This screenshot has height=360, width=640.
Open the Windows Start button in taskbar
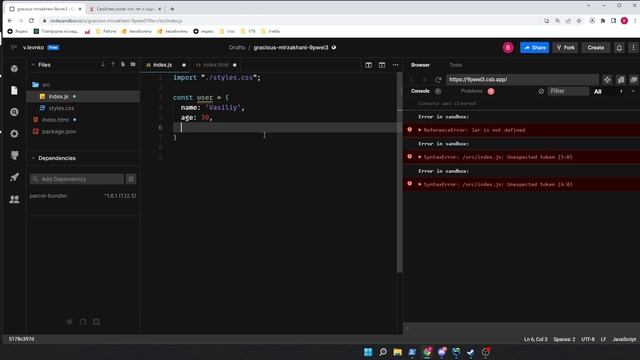pos(368,352)
